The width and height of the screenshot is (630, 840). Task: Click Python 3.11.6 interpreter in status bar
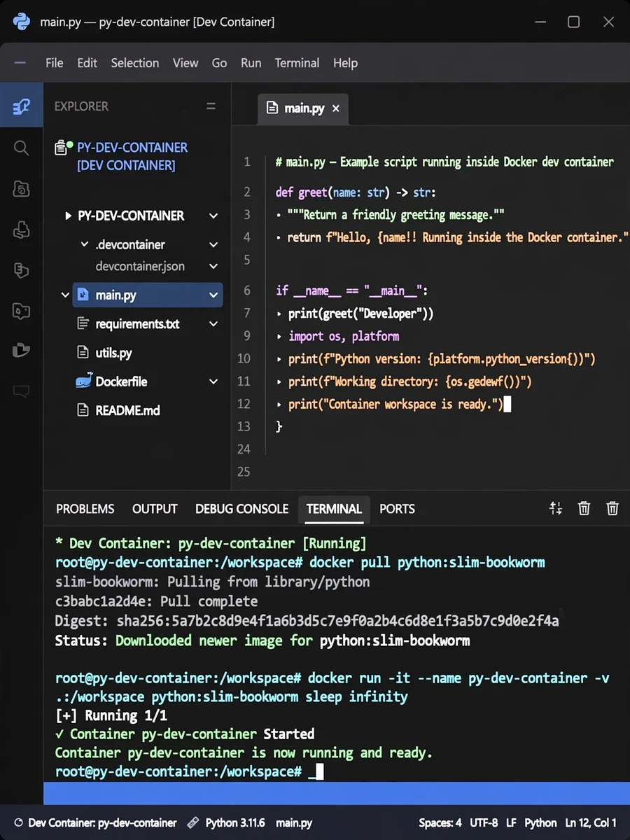coord(235,823)
